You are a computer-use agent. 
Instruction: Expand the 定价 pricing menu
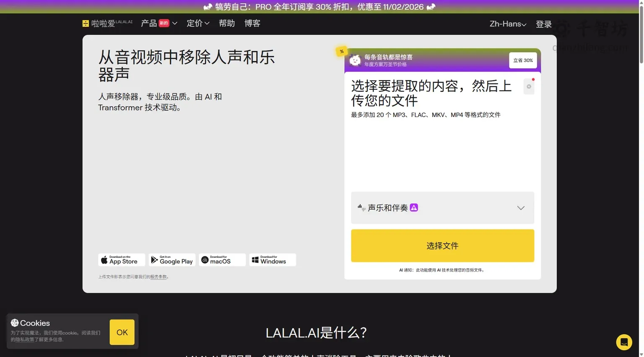click(x=198, y=23)
